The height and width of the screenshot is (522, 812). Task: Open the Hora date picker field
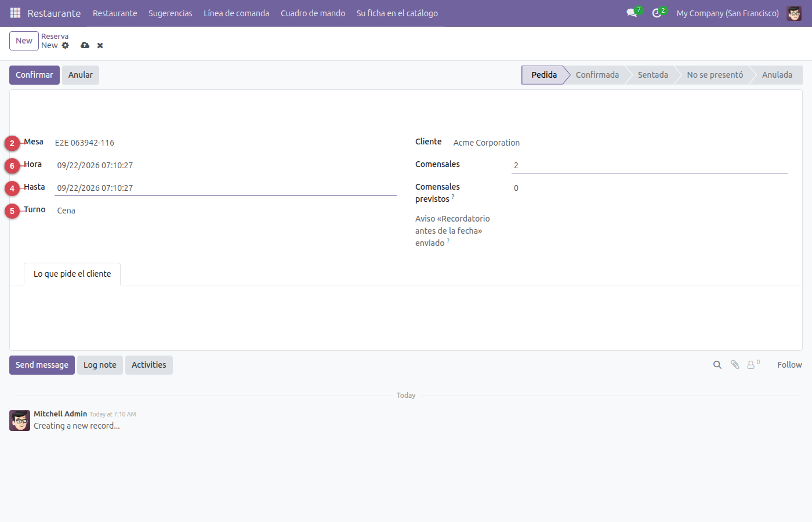pyautogui.click(x=226, y=165)
